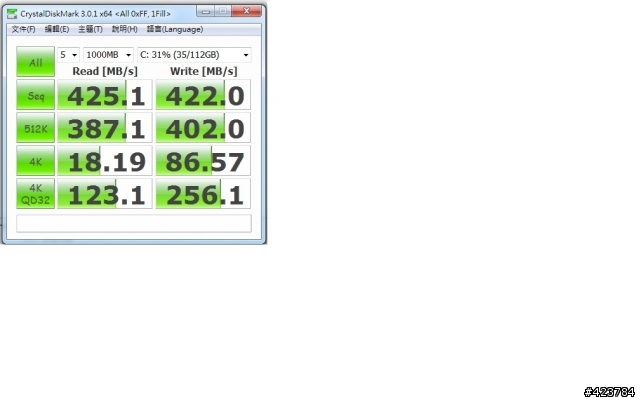
Task: Open the drive selector C: 31% (35/112GB)
Action: click(x=194, y=55)
